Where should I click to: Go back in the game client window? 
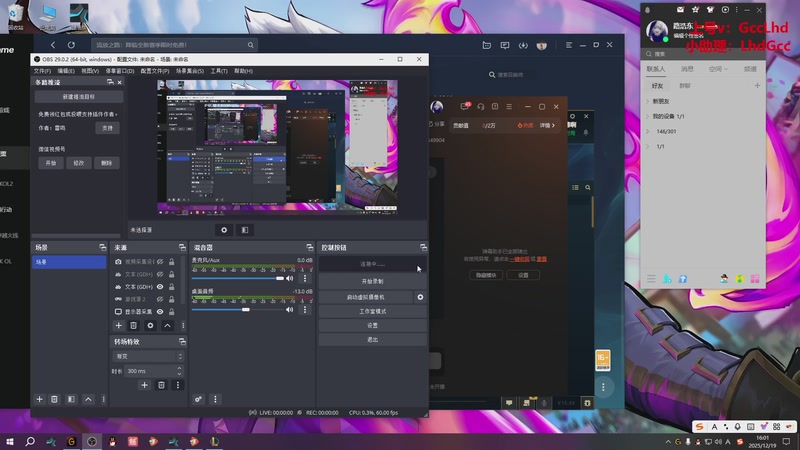pos(53,45)
